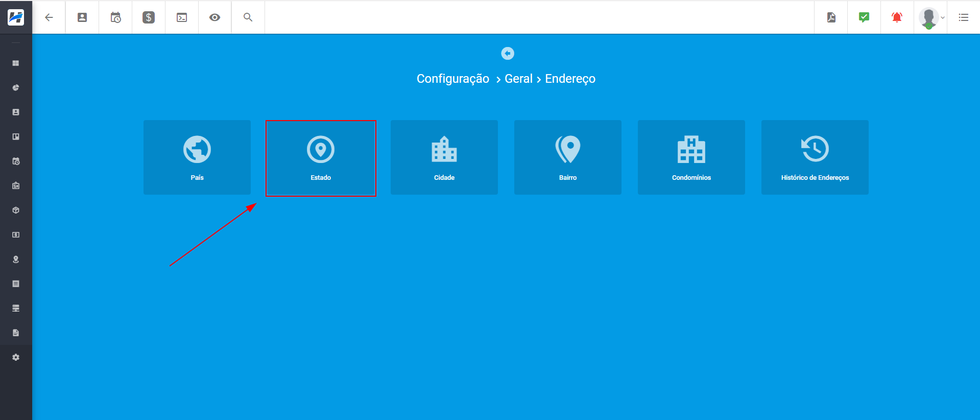
Task: Open the terminal console toolbar icon
Action: pos(182,17)
